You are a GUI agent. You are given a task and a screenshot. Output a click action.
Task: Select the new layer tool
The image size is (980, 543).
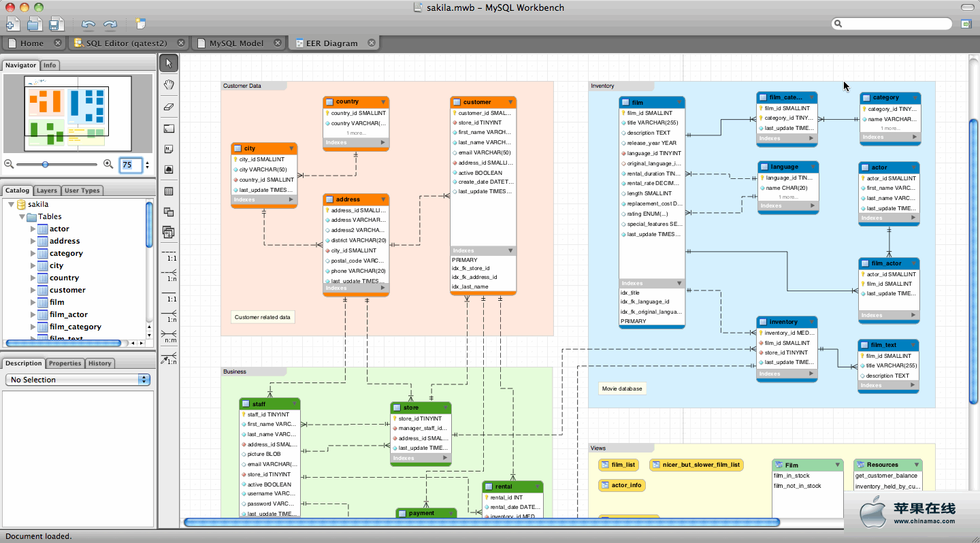click(x=169, y=129)
